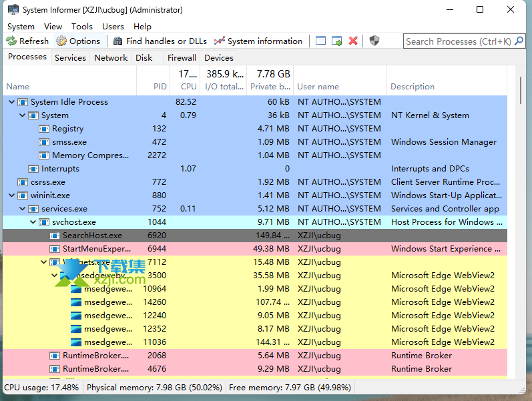Click the Refresh toolbar icon

pyautogui.click(x=11, y=41)
